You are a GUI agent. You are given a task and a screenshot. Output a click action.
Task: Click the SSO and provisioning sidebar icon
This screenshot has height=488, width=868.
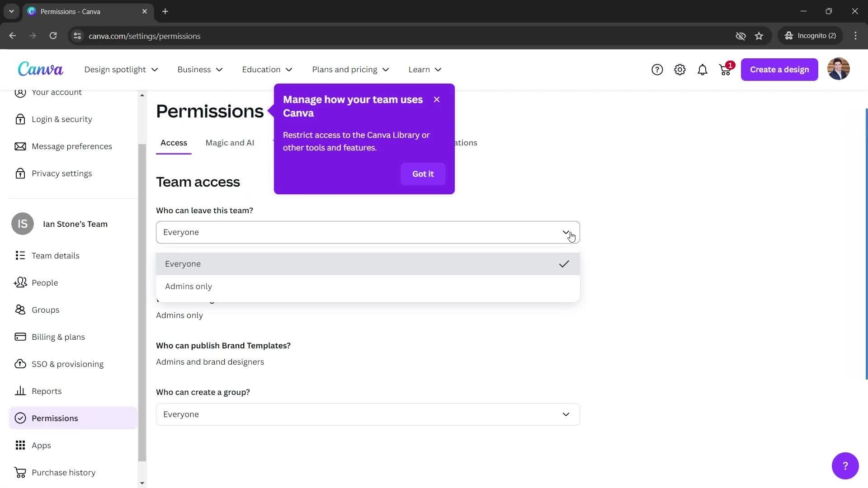click(20, 363)
